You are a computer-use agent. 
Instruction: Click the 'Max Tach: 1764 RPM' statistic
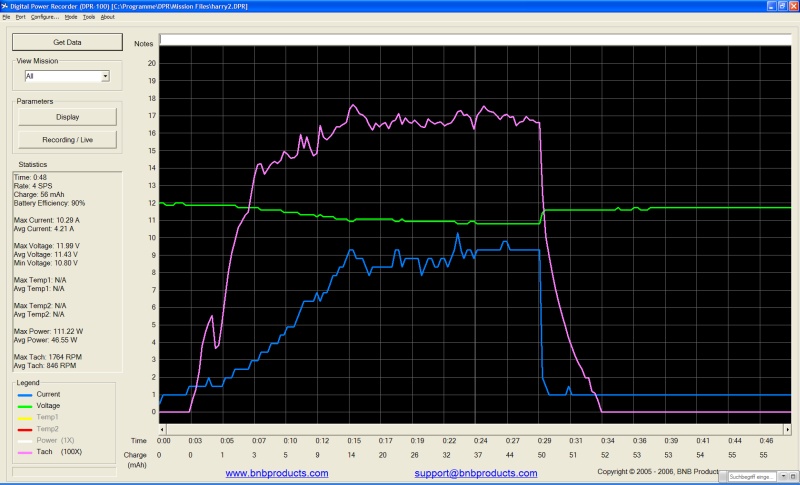click(48, 357)
